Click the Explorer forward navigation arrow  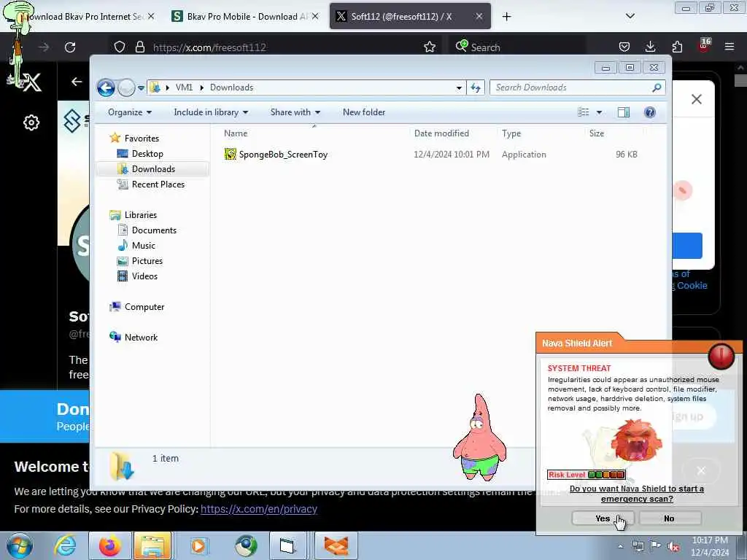126,87
